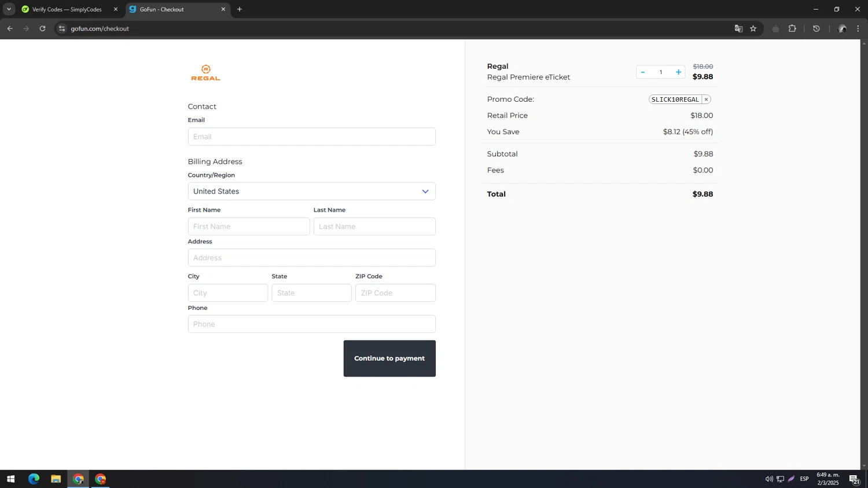Viewport: 868px width, 488px height.
Task: Launch Microsoft Edge from taskbar
Action: 34,479
